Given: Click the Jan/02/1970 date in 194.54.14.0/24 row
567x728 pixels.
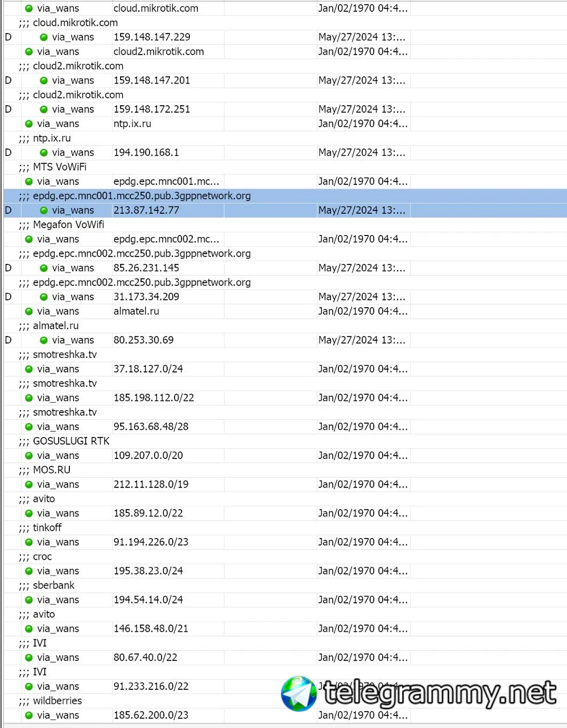Looking at the screenshot, I should 363,600.
